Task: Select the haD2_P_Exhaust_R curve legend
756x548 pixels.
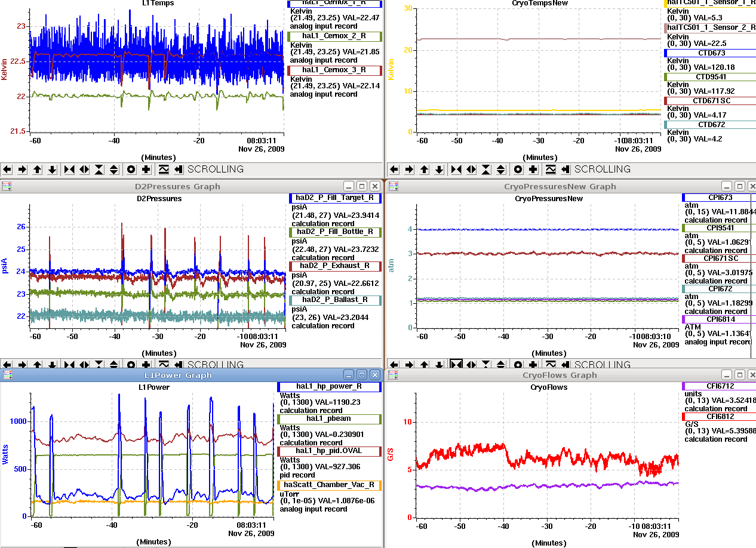Action: [x=334, y=266]
